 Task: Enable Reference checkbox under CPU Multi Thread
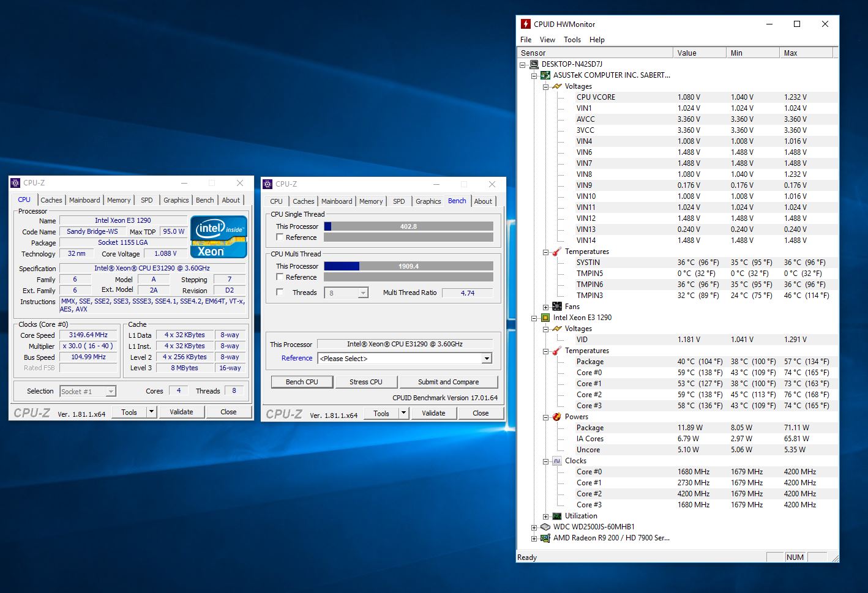tap(280, 277)
